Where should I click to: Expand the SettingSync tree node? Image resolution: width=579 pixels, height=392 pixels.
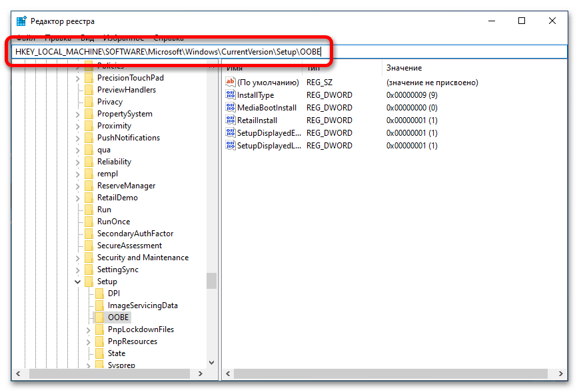tap(77, 270)
